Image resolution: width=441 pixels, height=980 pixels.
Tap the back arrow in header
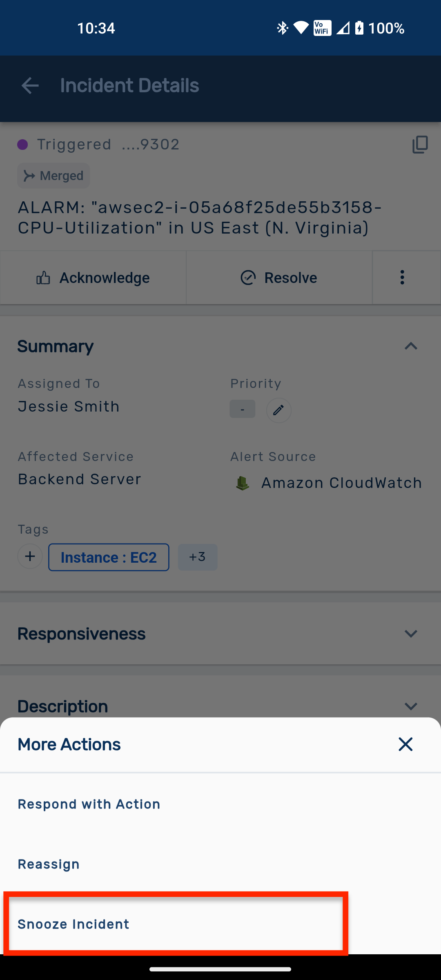[x=30, y=86]
